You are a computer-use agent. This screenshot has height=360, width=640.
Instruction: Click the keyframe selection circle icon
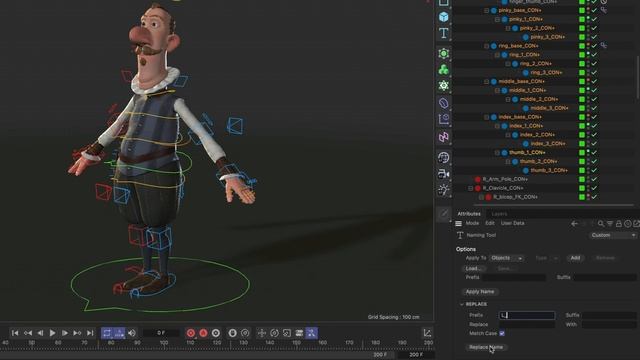pos(216,333)
